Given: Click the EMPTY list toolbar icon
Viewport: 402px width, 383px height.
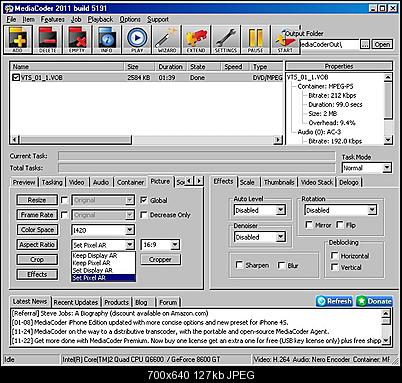Looking at the screenshot, I should (77, 40).
